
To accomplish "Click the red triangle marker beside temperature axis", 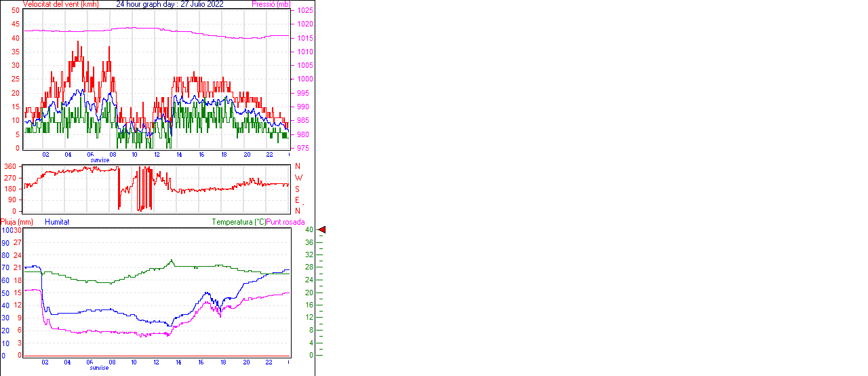I will coord(322,230).
